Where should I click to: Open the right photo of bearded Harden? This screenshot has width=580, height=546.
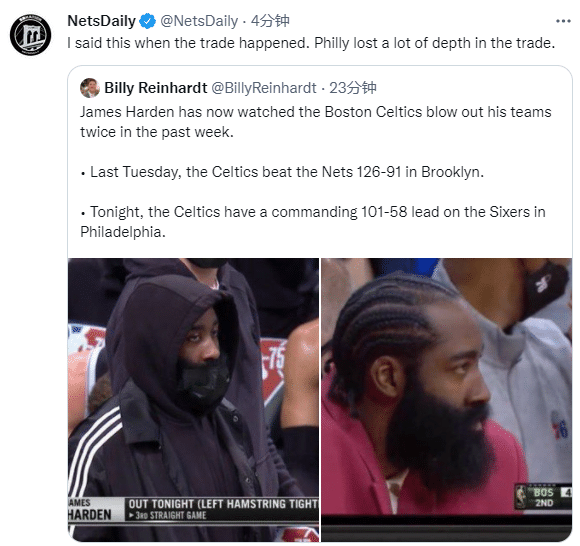pyautogui.click(x=446, y=400)
